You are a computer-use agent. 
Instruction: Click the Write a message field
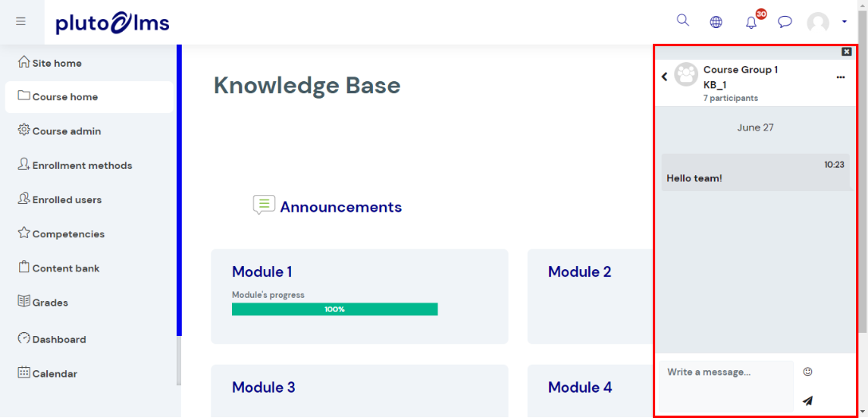[726, 385]
